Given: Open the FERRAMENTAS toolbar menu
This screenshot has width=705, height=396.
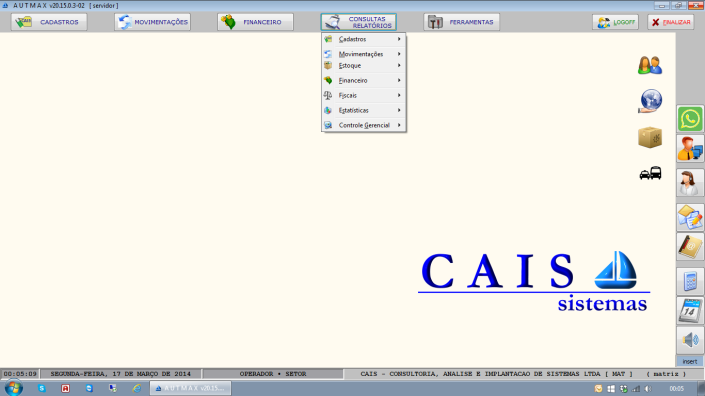Looking at the screenshot, I should point(461,22).
